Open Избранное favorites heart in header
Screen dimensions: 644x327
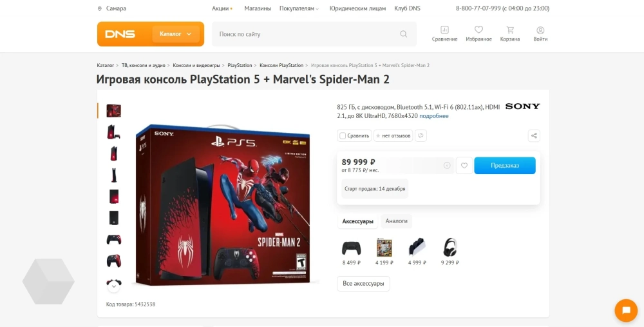(x=478, y=34)
